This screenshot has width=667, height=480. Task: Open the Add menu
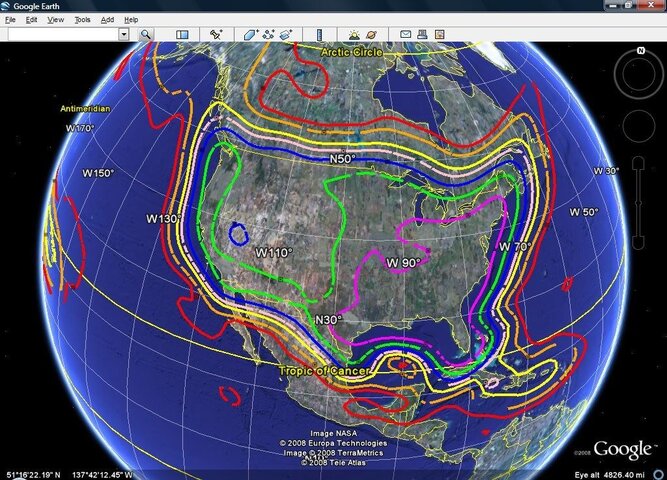107,20
